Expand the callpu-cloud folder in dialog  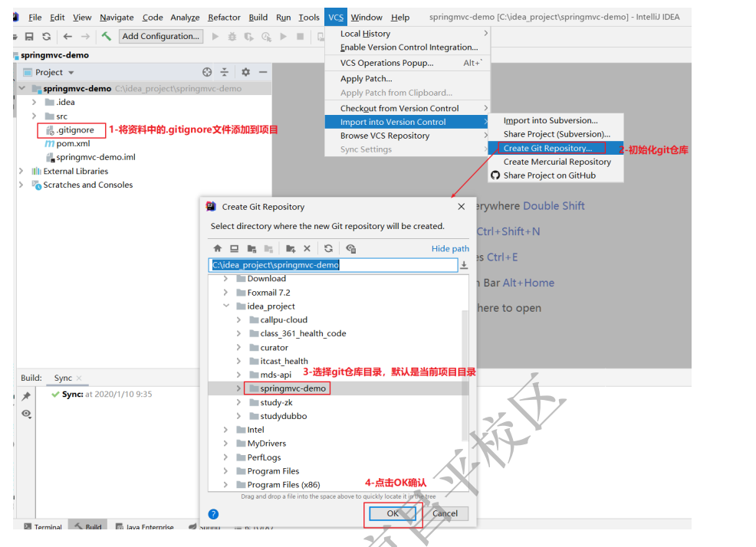tap(238, 319)
